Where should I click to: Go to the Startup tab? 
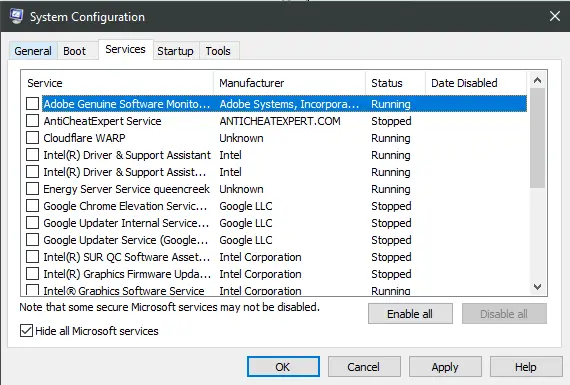point(175,51)
